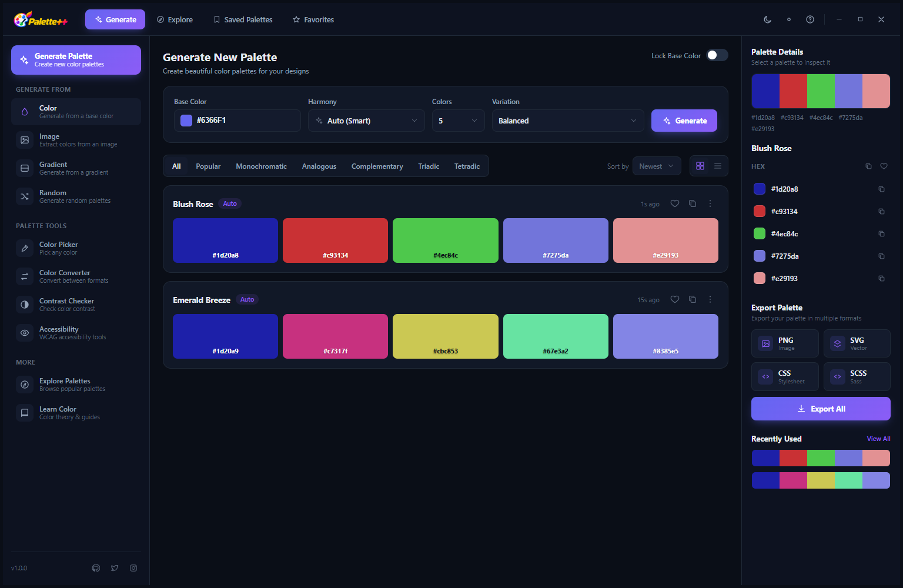Select the Complementary filter tab
This screenshot has width=903, height=588.
click(x=377, y=166)
